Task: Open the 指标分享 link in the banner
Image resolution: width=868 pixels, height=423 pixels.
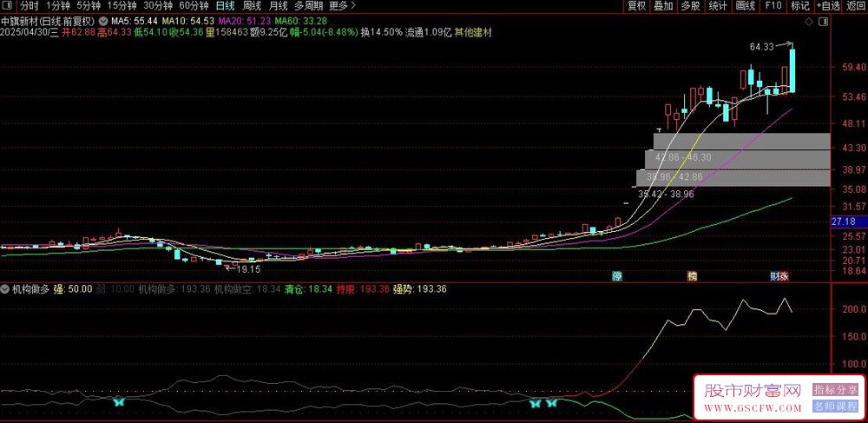Action: point(837,390)
